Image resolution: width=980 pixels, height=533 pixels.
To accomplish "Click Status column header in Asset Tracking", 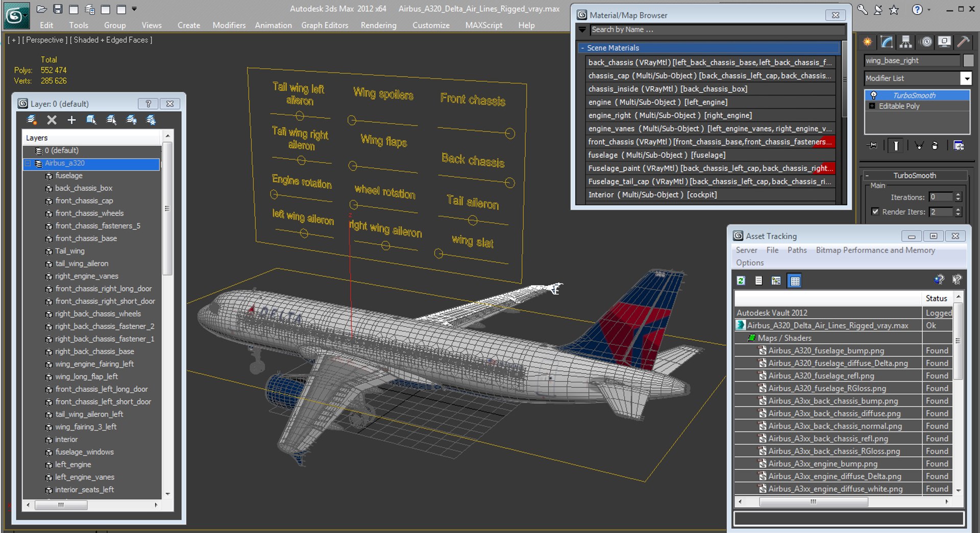I will pos(937,298).
